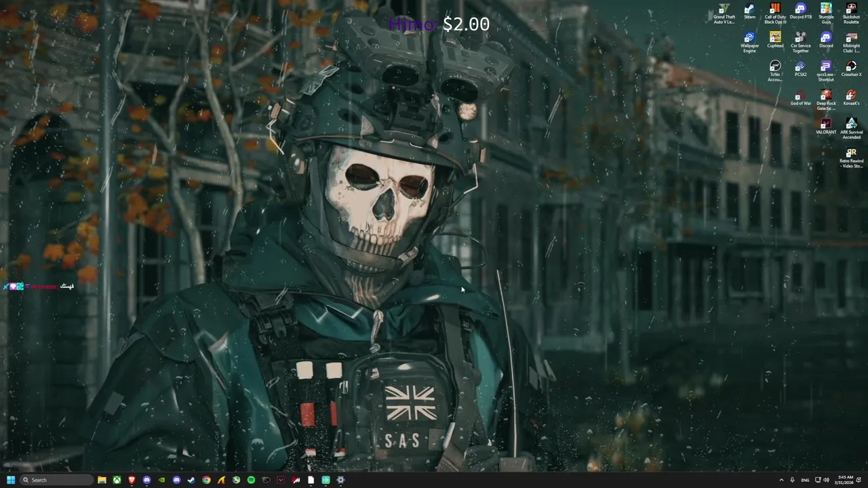Open the Xbox app on the taskbar
This screenshot has width=868, height=488.
[117, 480]
